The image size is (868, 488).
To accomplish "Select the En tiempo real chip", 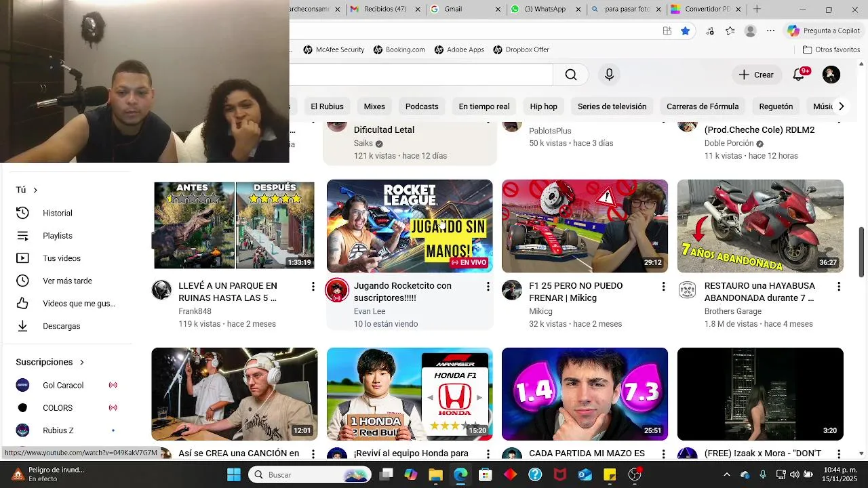I will click(x=484, y=106).
